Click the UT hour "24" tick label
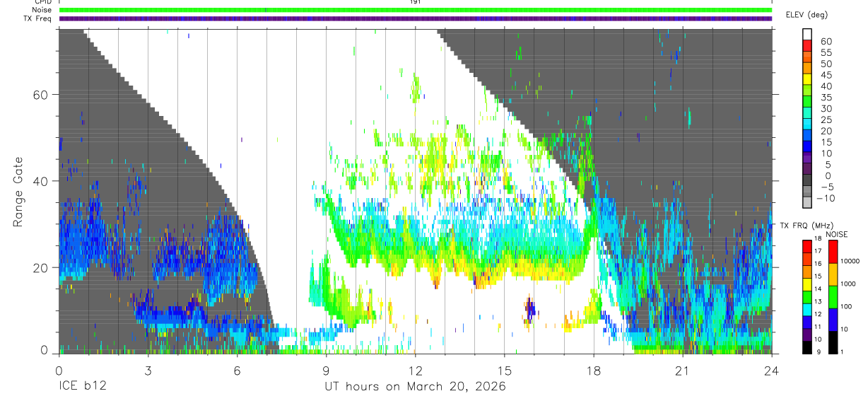Viewport: 868px width, 401px height. (771, 370)
